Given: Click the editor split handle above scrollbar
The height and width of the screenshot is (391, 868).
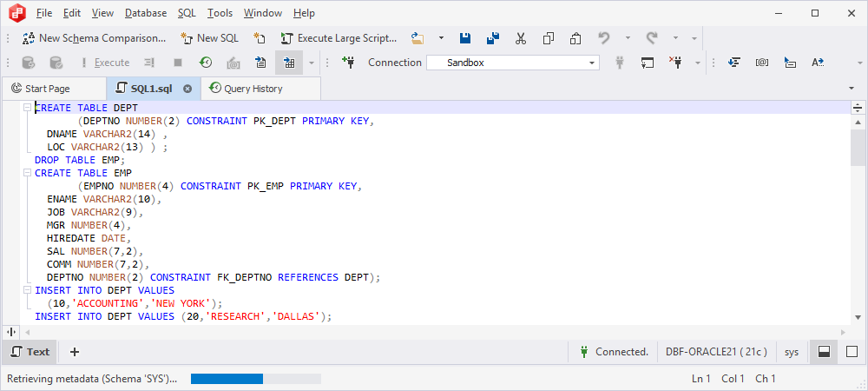Looking at the screenshot, I should [858, 108].
